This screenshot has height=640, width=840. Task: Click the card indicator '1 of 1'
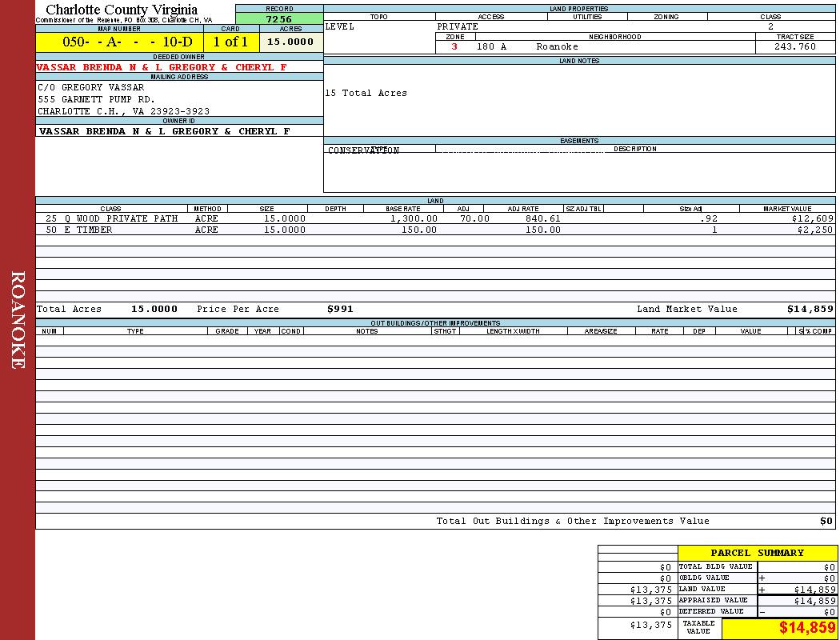pyautogui.click(x=230, y=42)
